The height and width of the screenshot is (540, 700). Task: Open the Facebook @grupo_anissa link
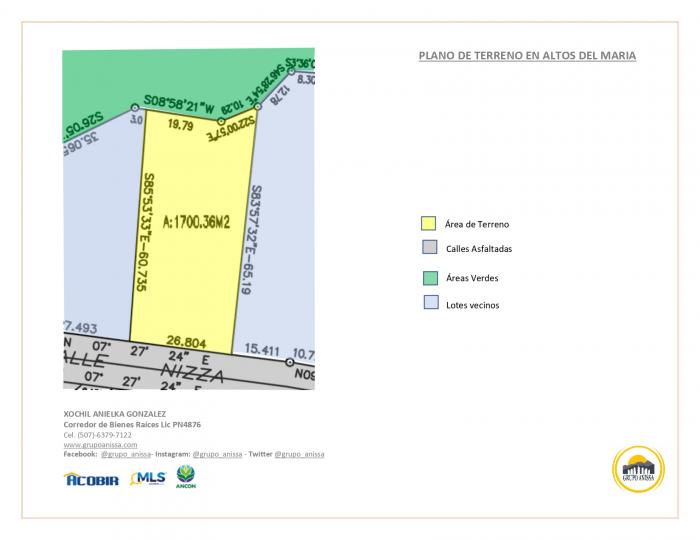pos(125,454)
